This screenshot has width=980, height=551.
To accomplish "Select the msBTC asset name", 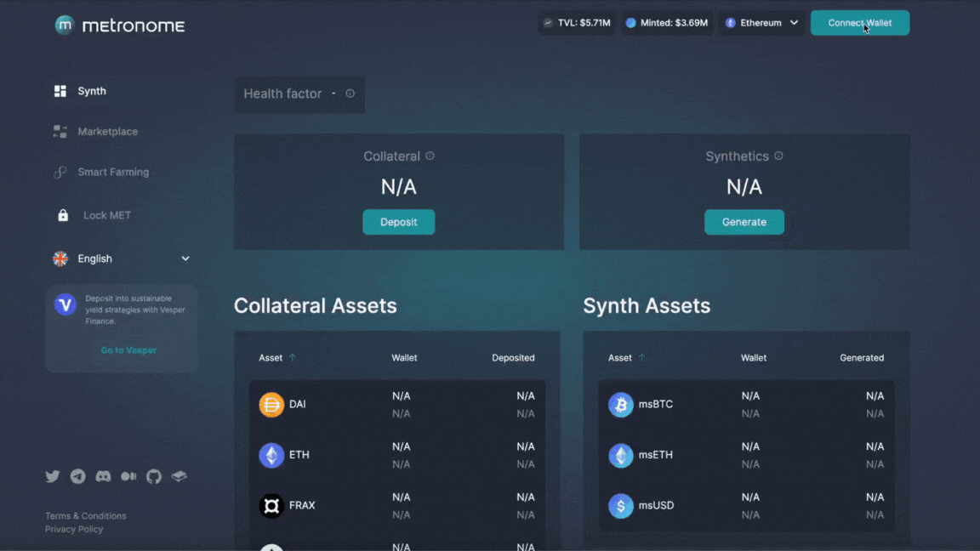I will pyautogui.click(x=656, y=405).
